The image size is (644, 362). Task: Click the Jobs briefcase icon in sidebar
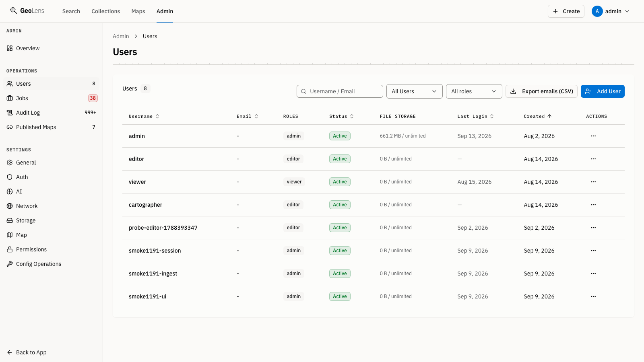pyautogui.click(x=10, y=98)
